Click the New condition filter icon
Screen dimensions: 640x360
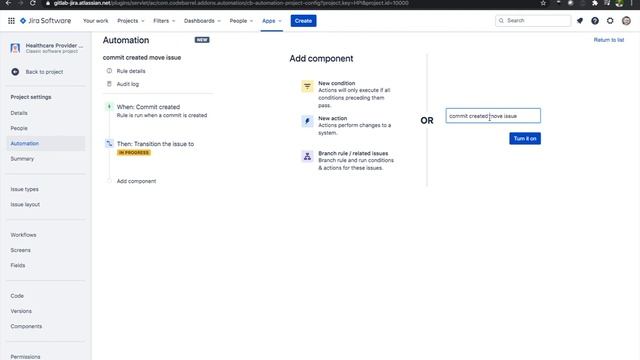pos(307,86)
